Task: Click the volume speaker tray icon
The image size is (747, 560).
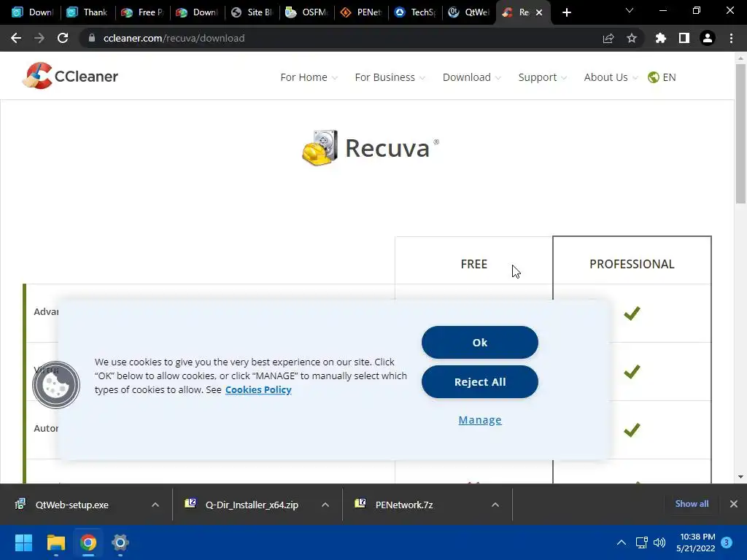Action: click(x=659, y=542)
